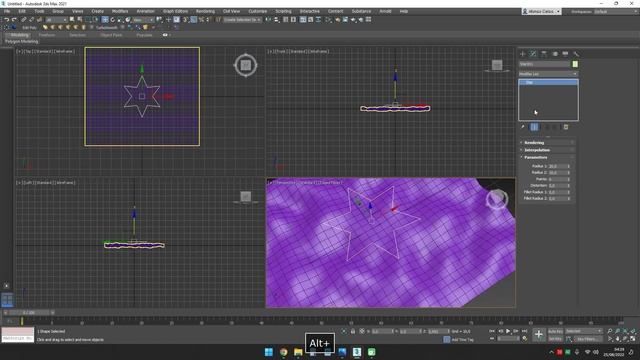Click the object name field in Modify panel
The image size is (640, 360).
coord(545,64)
